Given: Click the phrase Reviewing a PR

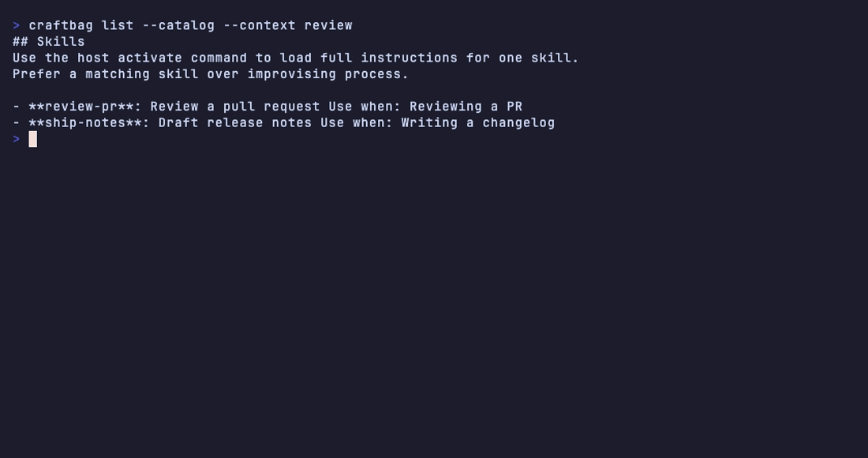Looking at the screenshot, I should coord(466,107).
